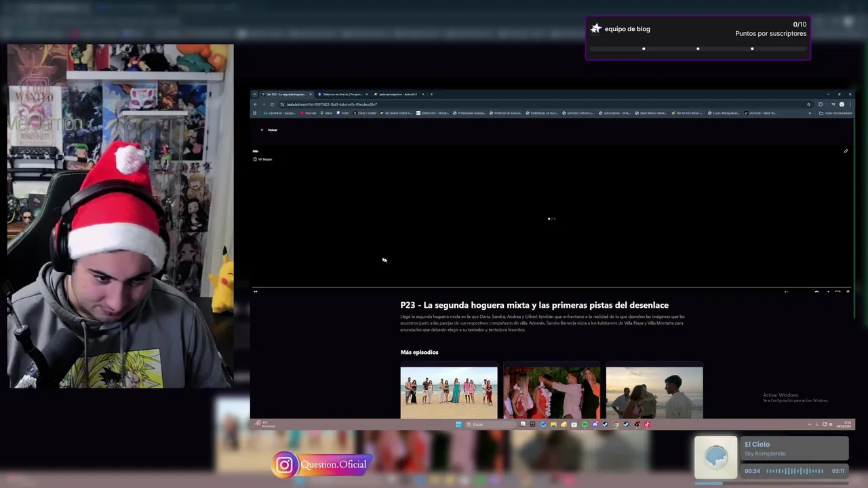Image resolution: width=868 pixels, height=488 pixels.
Task: Click the video player progress bar
Action: pos(551,288)
